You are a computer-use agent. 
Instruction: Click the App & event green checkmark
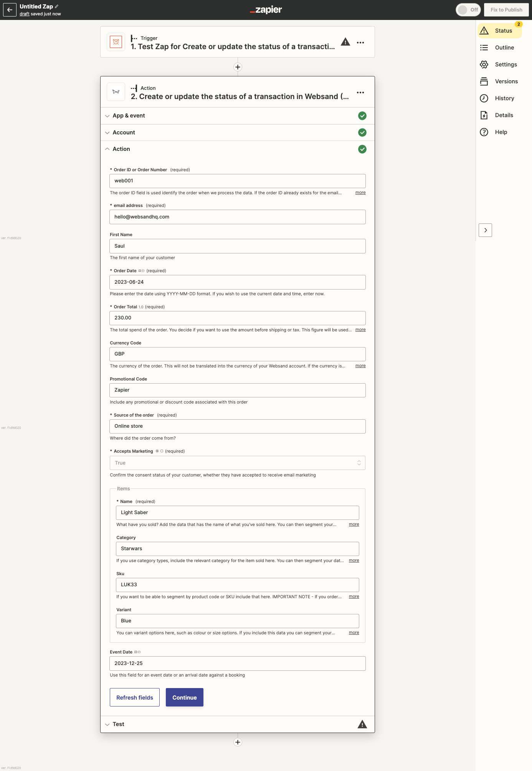362,116
